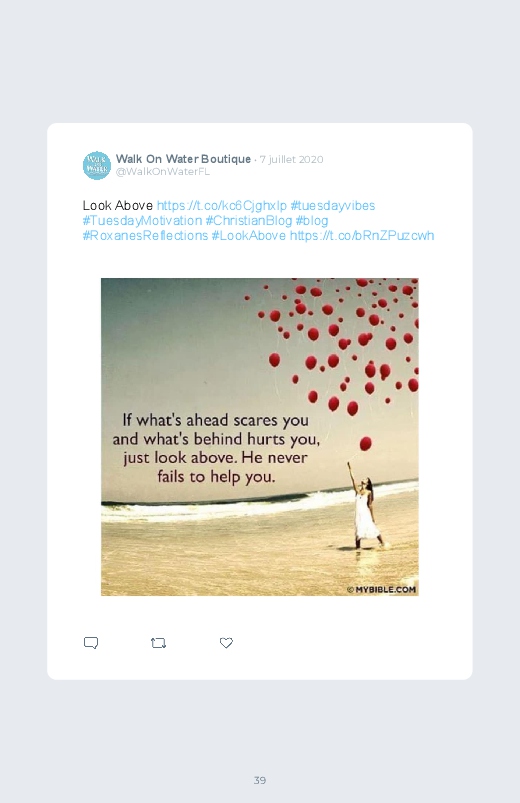Open the Walk On Water profile avatar

pos(97,165)
